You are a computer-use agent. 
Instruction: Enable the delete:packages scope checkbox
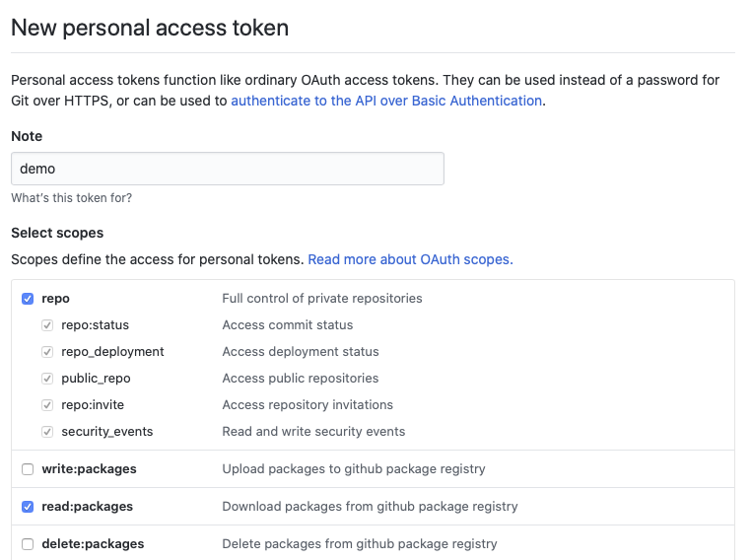coord(28,544)
